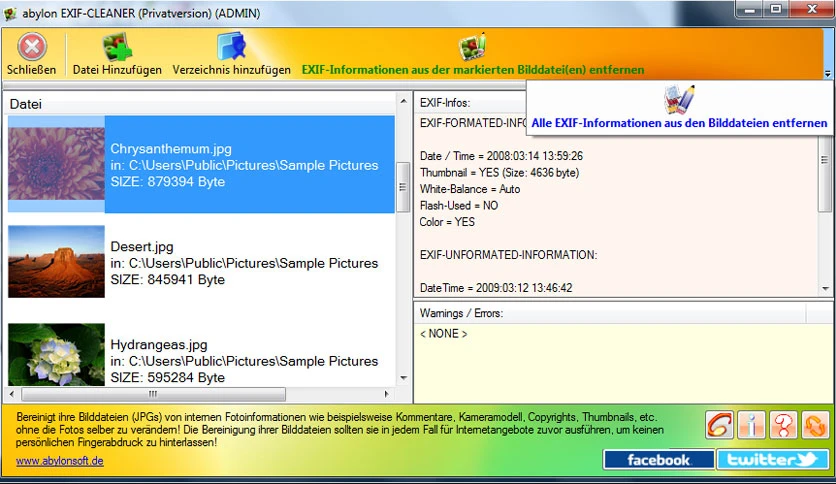Image resolution: width=836 pixels, height=484 pixels.
Task: Click file list scroll left arrow
Action: (12, 394)
